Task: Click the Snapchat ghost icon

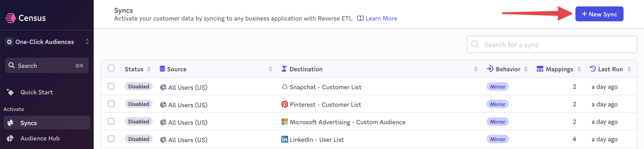Action: click(x=285, y=87)
